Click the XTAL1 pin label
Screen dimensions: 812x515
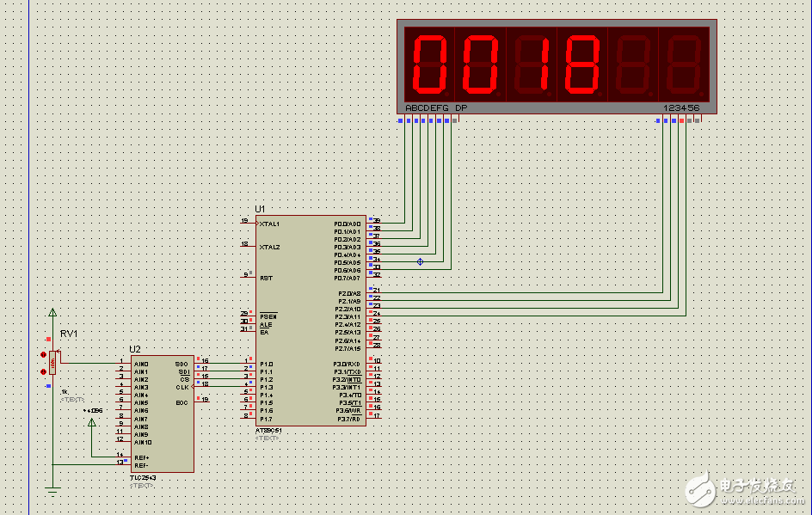(x=270, y=224)
